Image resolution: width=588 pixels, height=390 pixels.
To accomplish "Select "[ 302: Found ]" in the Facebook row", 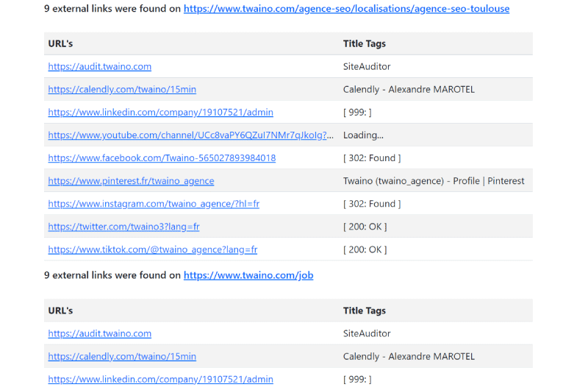I will coord(372,158).
